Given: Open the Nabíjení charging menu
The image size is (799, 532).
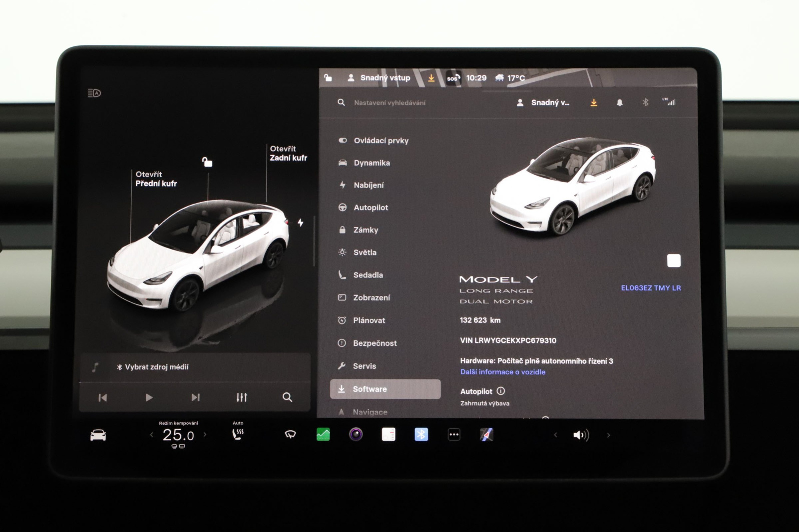Looking at the screenshot, I should (369, 185).
